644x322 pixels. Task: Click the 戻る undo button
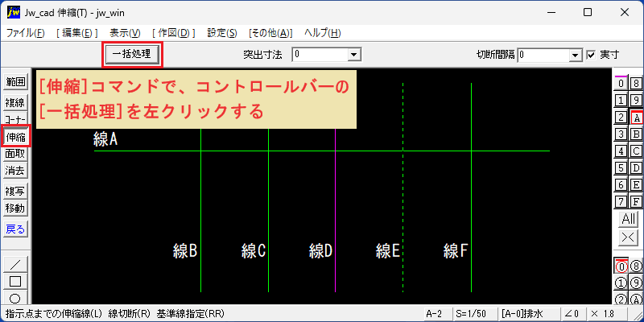coord(15,229)
